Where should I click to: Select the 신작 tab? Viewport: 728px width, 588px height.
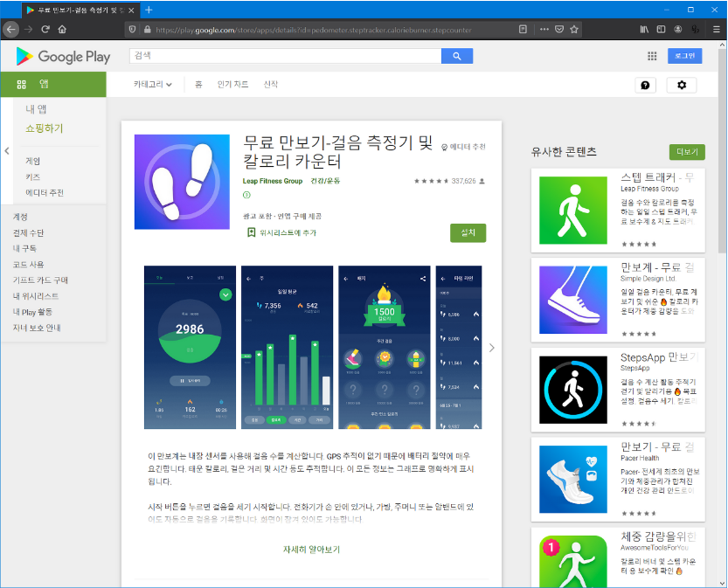point(271,85)
